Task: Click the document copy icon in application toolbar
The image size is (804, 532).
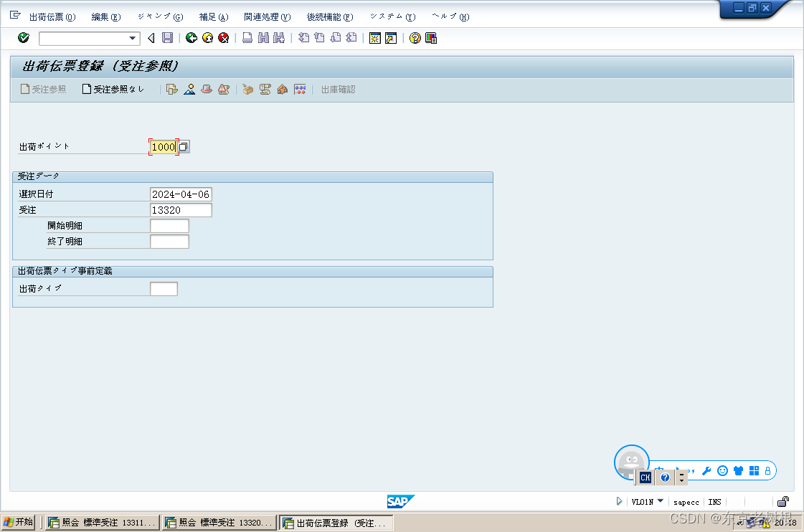Action: 172,89
